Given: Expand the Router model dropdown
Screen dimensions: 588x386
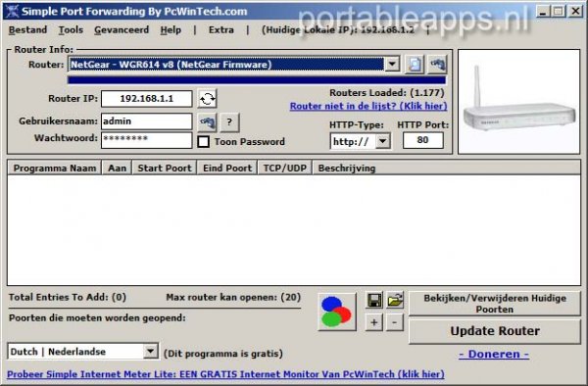Looking at the screenshot, I should click(x=392, y=65).
